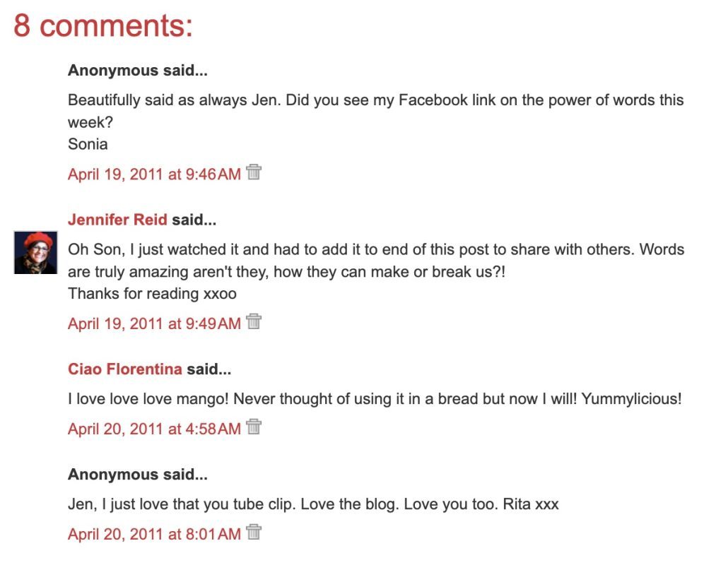Open Ciao Florentina's profile link

(x=125, y=369)
